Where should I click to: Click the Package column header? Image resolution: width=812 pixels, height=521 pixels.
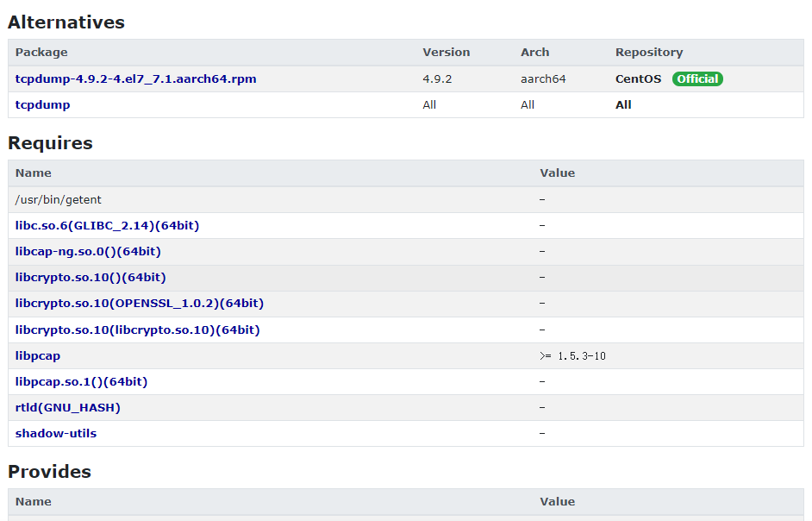point(41,53)
